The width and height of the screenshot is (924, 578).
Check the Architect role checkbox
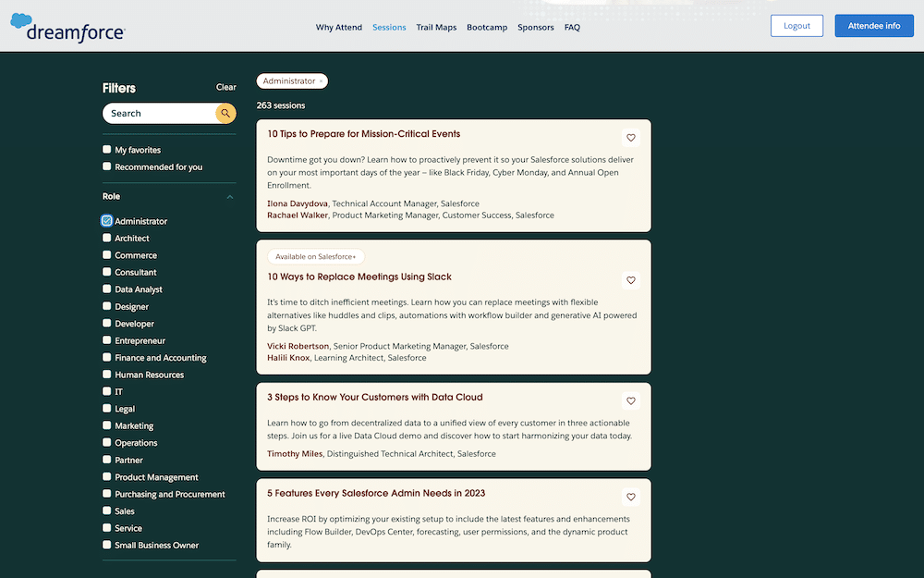click(x=106, y=238)
